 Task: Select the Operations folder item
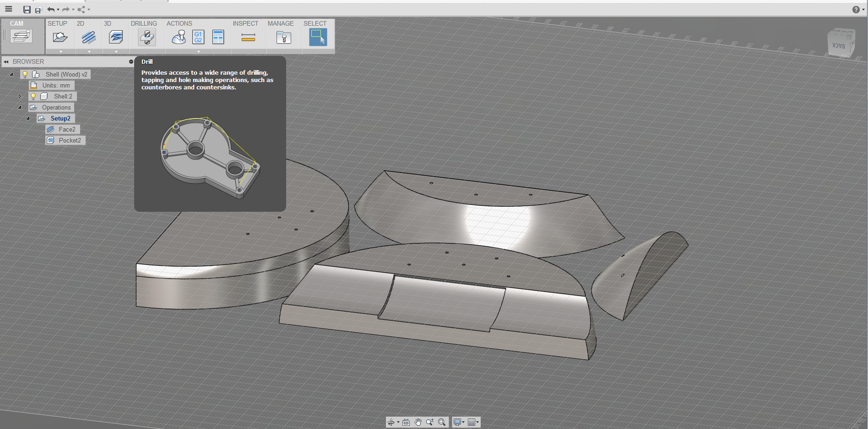[x=51, y=107]
